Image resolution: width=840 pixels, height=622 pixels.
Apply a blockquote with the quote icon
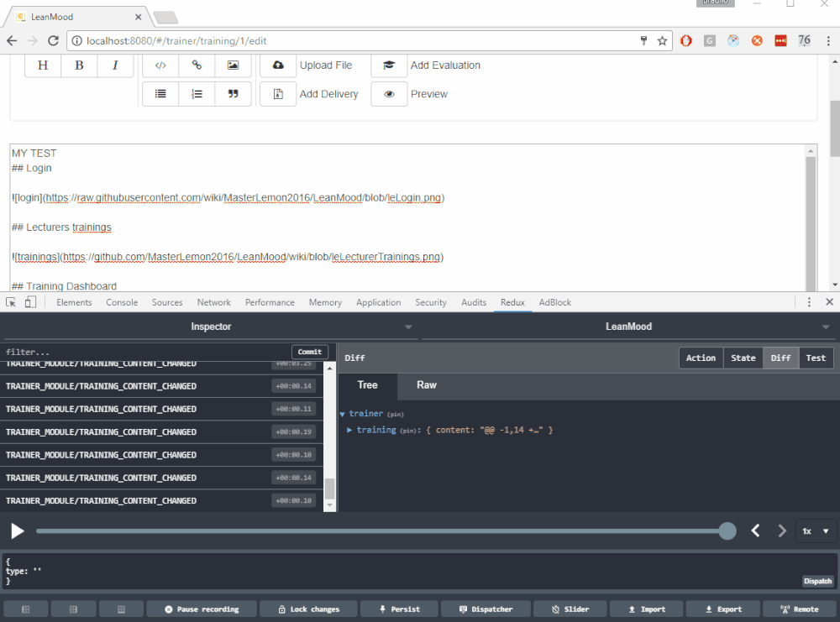click(233, 94)
